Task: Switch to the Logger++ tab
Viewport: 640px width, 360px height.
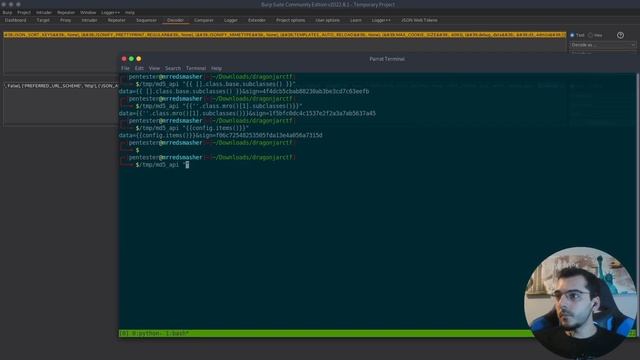Action: [381, 20]
